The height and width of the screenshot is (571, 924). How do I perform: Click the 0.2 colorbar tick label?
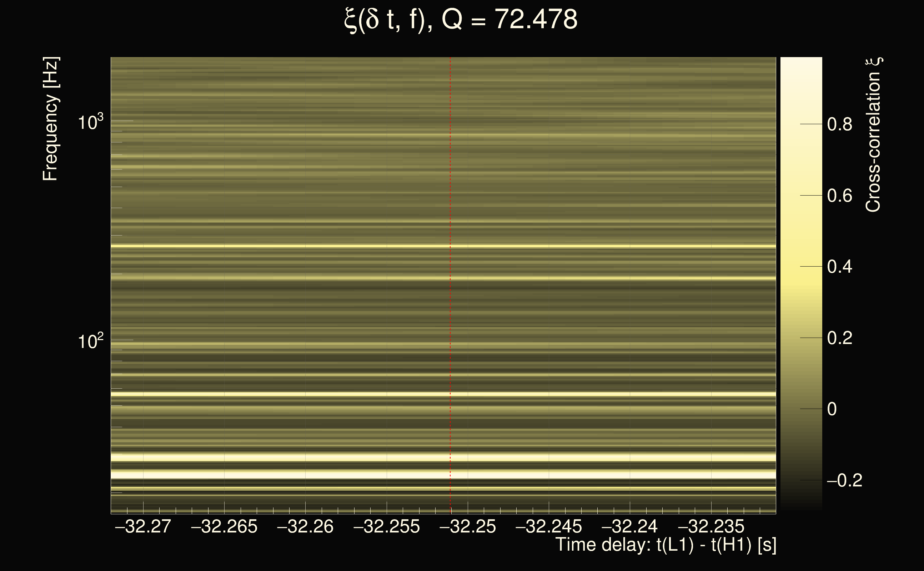tap(839, 338)
